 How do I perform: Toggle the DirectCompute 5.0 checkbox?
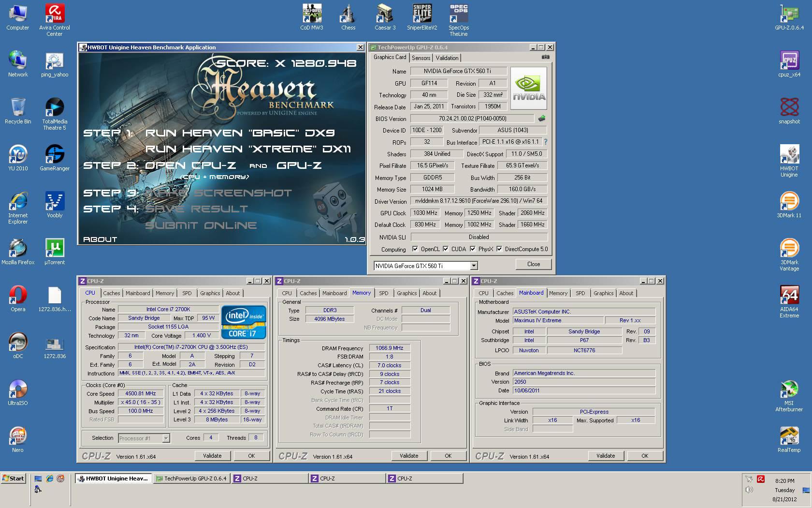[x=499, y=249]
